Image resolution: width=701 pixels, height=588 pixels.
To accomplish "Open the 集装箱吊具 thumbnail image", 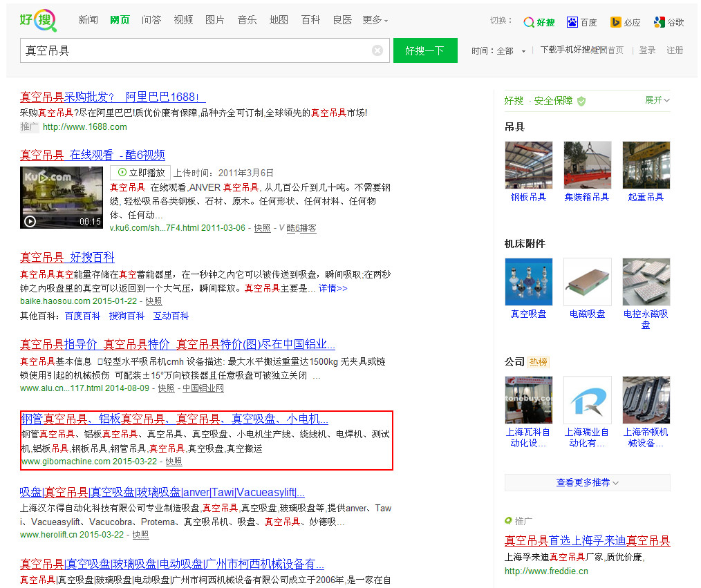I will 588,165.
